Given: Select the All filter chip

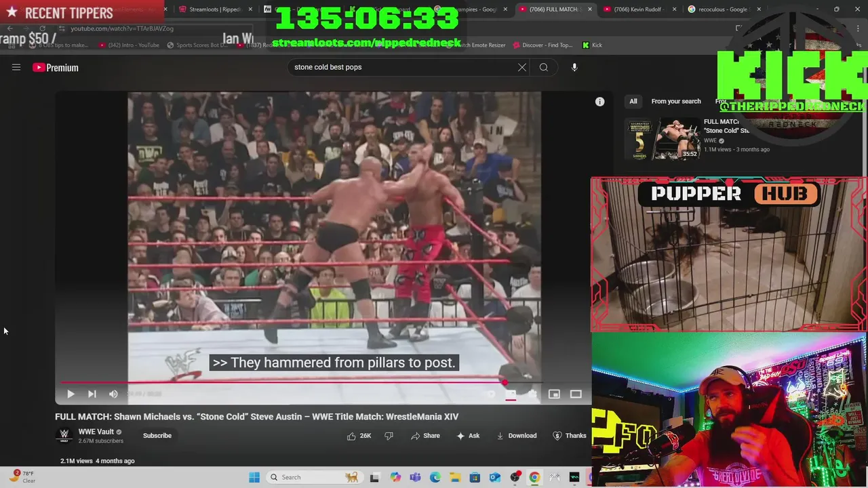Looking at the screenshot, I should tap(633, 102).
